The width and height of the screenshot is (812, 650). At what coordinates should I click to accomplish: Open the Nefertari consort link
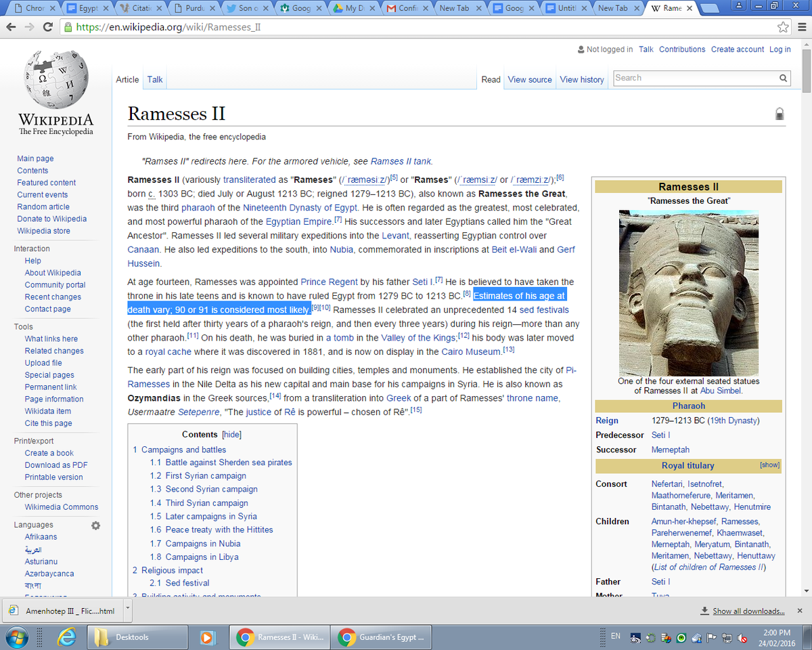click(667, 484)
